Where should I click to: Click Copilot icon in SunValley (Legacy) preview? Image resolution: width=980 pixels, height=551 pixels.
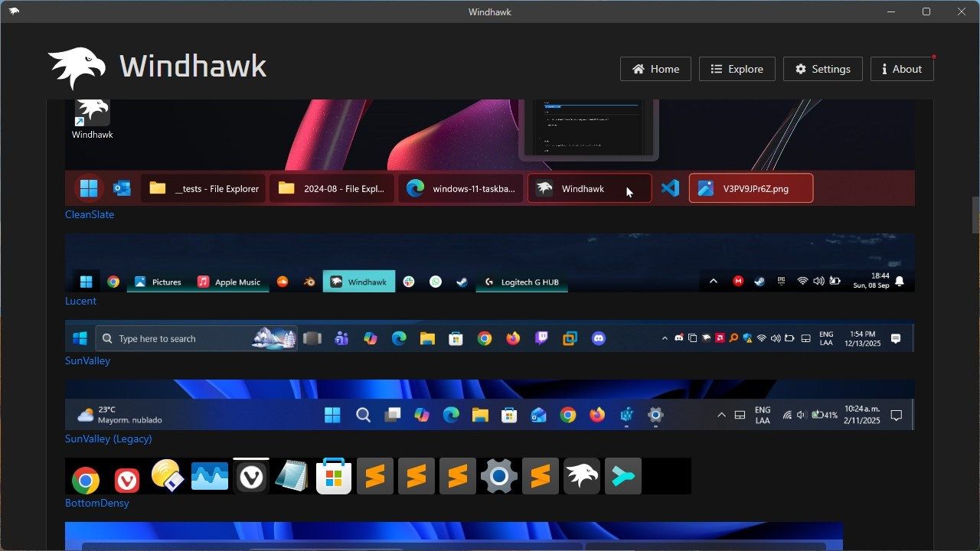[422, 415]
